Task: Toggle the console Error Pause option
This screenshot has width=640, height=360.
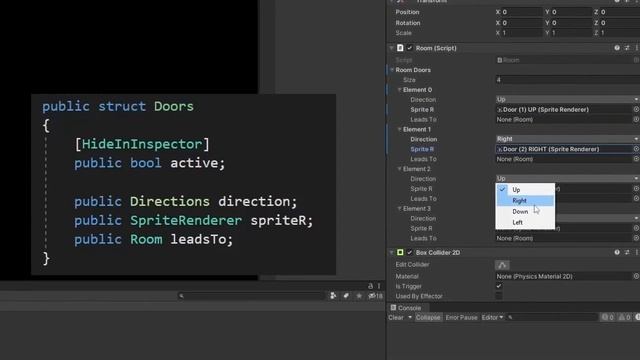Action: (461, 317)
